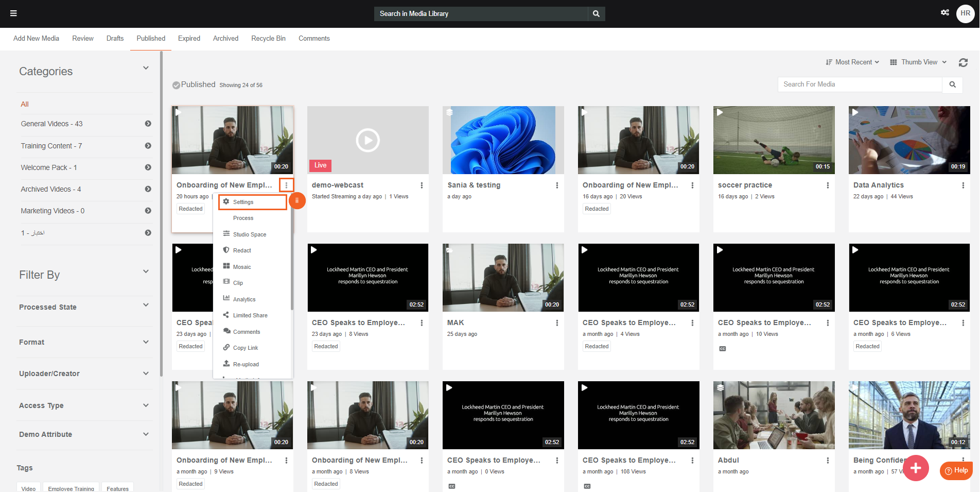
Task: Play the demo-webcast live thumbnail
Action: click(367, 140)
